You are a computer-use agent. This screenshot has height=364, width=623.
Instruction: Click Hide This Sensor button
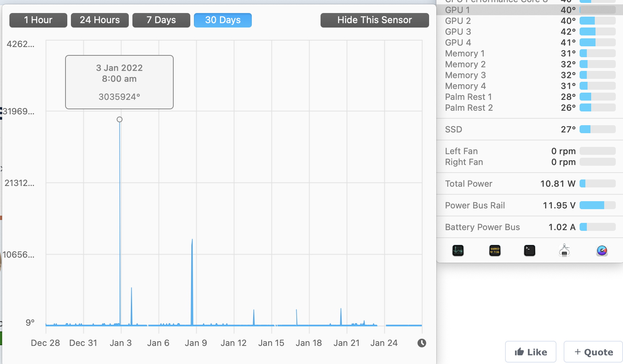coord(375,20)
